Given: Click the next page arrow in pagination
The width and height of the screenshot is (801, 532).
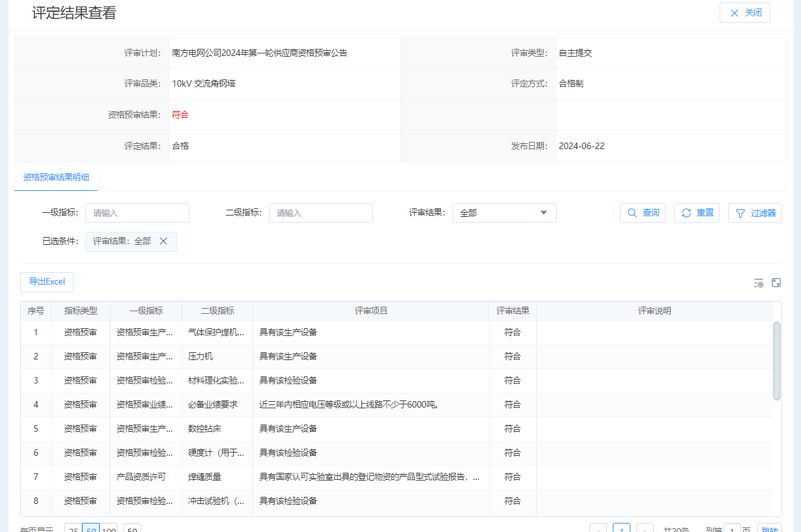Looking at the screenshot, I should [x=644, y=529].
